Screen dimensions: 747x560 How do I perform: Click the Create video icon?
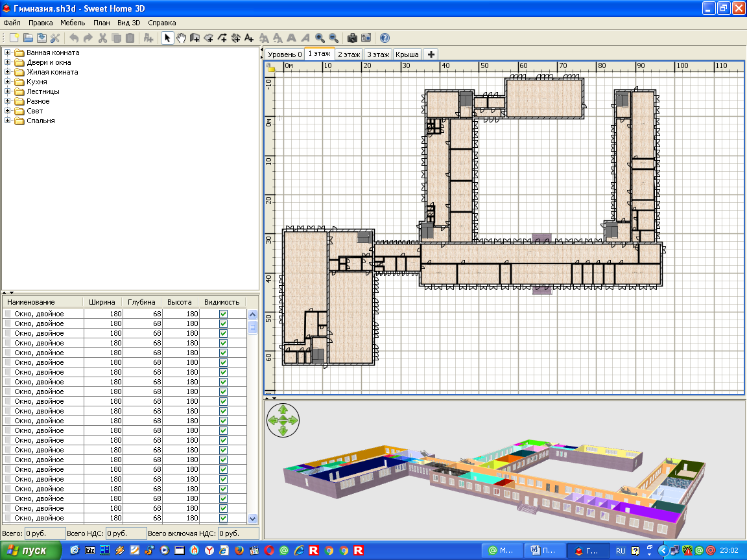pos(366,38)
